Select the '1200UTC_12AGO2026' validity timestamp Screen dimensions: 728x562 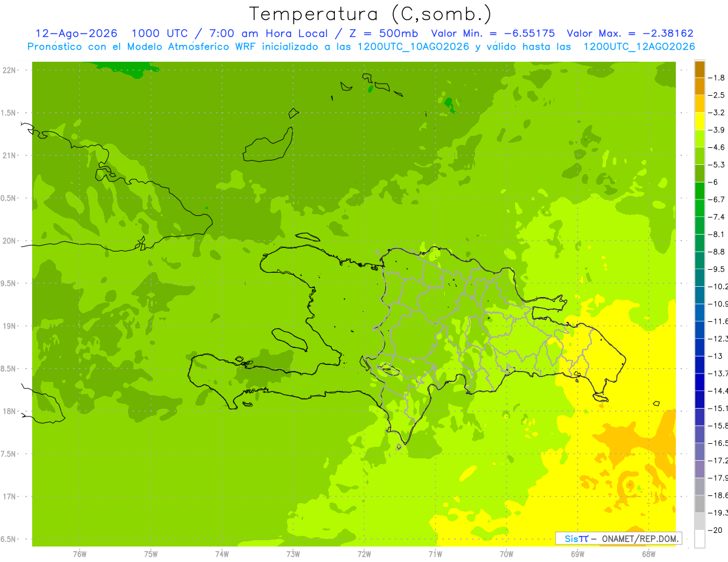pyautogui.click(x=639, y=47)
